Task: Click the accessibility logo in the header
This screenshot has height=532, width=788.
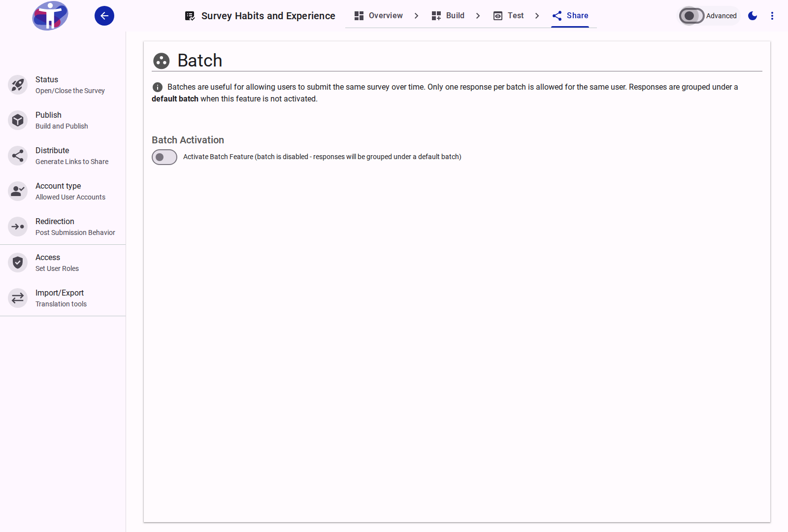Action: (50, 16)
